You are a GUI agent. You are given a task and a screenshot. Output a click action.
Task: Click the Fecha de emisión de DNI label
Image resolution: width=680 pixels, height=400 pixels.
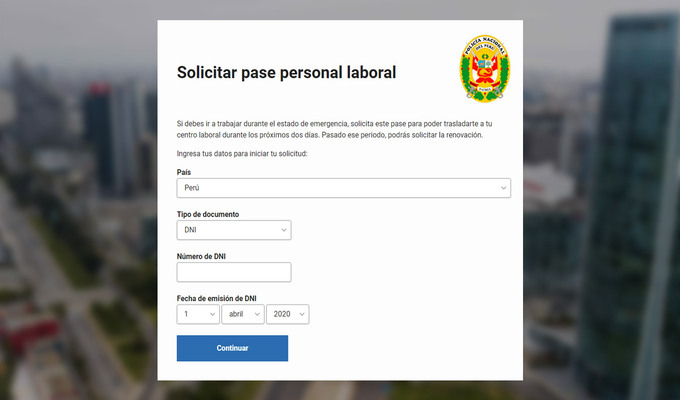(216, 298)
